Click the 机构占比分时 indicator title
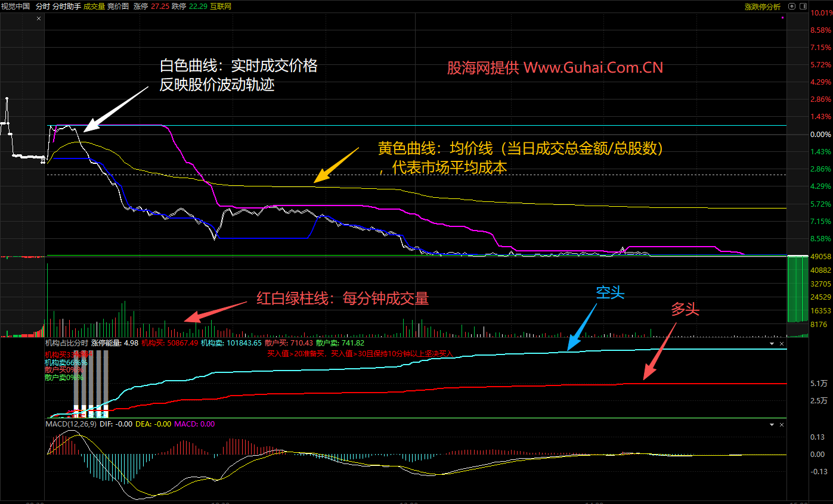833x504 pixels. pyautogui.click(x=66, y=343)
